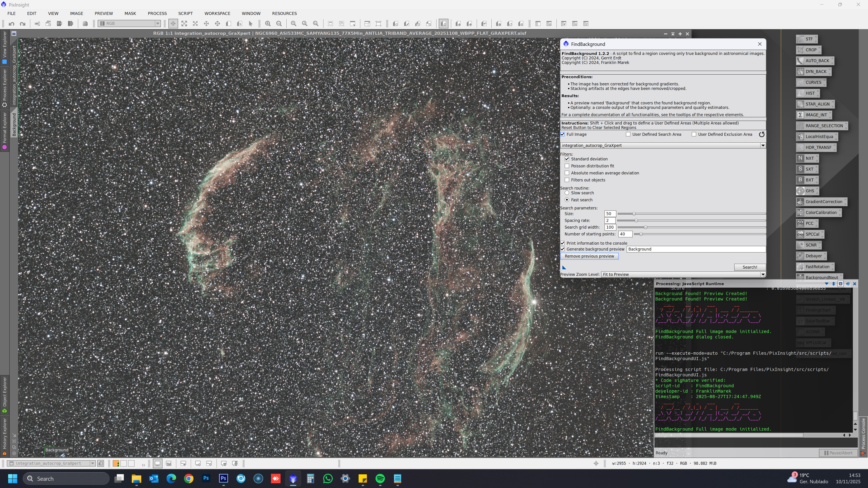Click the zoom in magnifier icon
Screen dimensions: 868x488
point(268,23)
